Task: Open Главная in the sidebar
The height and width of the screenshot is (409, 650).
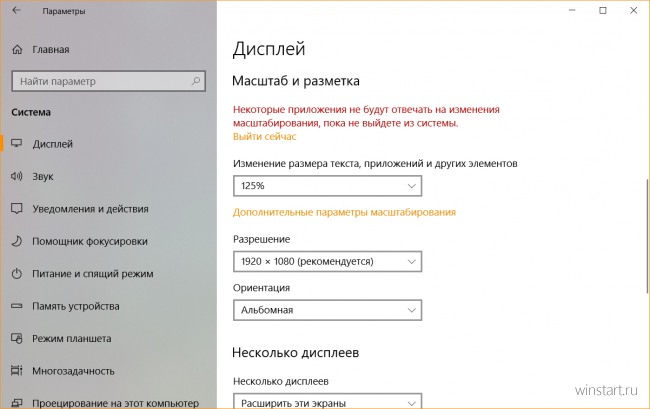Action: [51, 50]
